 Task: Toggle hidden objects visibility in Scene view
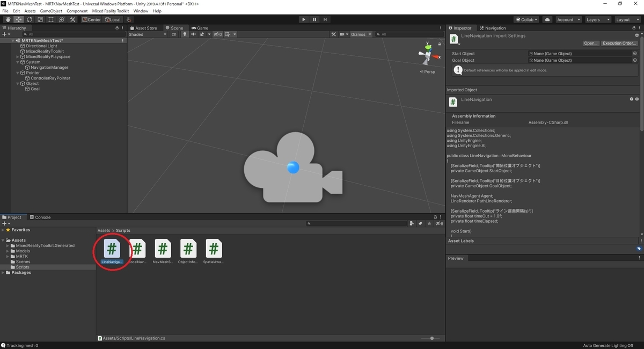[x=218, y=34]
